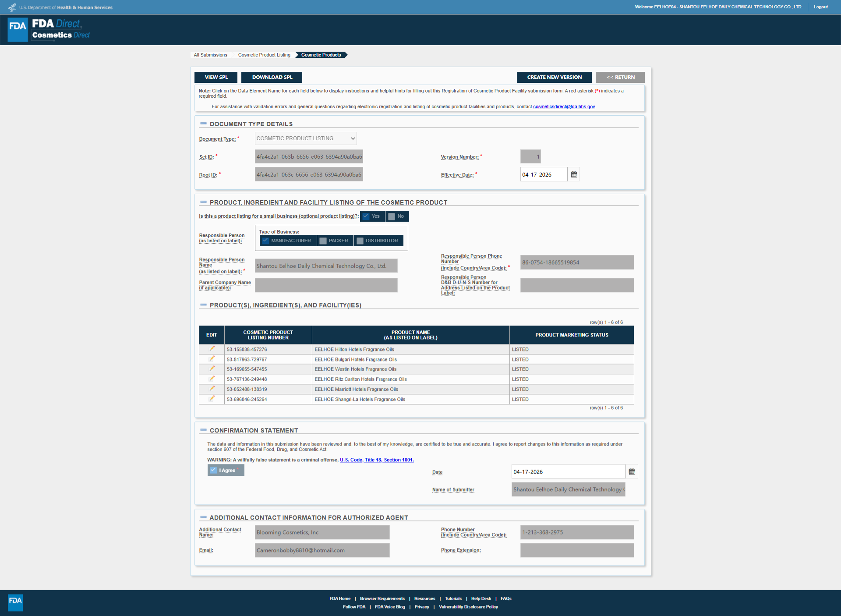Collapse the Confirmation Statement section

point(203,430)
